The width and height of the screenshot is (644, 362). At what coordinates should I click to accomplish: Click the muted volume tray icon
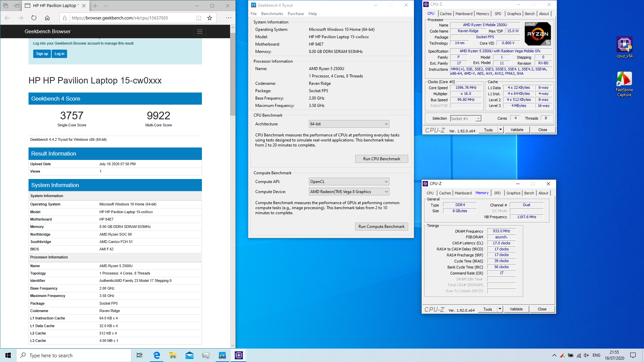pos(586,355)
